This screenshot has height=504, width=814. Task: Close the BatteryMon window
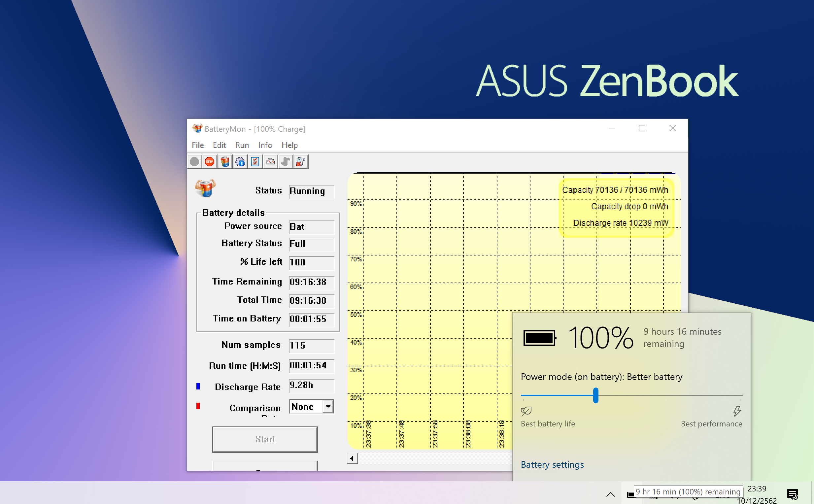point(672,128)
